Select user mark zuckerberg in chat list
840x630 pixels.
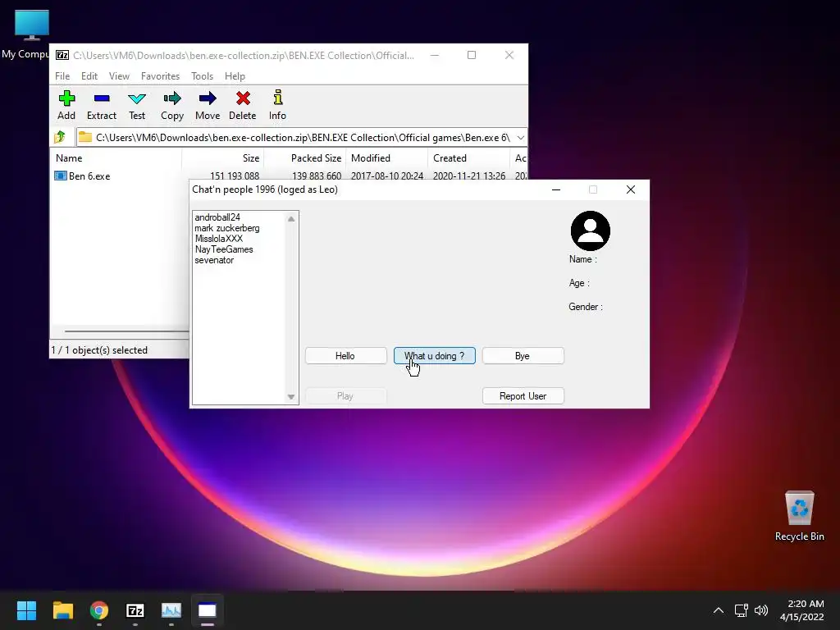pos(226,228)
